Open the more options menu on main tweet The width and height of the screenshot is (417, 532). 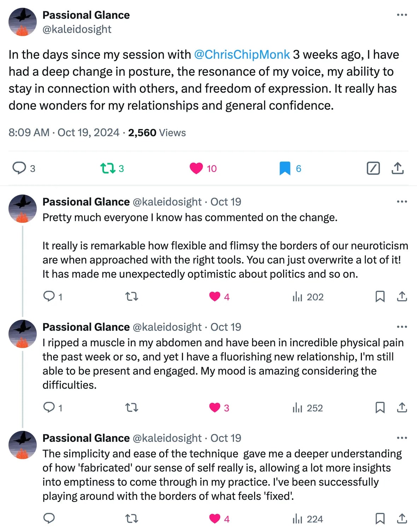402,15
